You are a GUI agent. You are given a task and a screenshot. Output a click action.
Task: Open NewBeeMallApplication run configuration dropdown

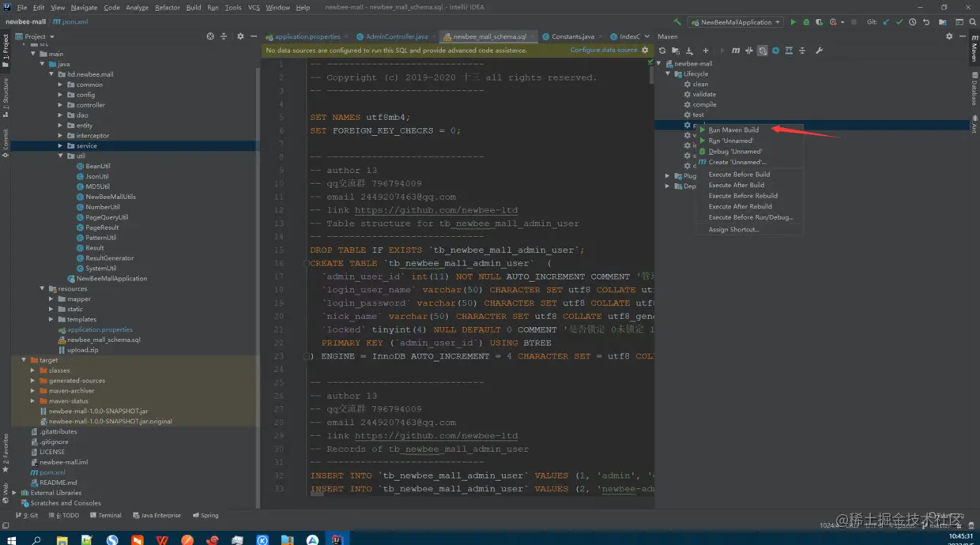(736, 22)
